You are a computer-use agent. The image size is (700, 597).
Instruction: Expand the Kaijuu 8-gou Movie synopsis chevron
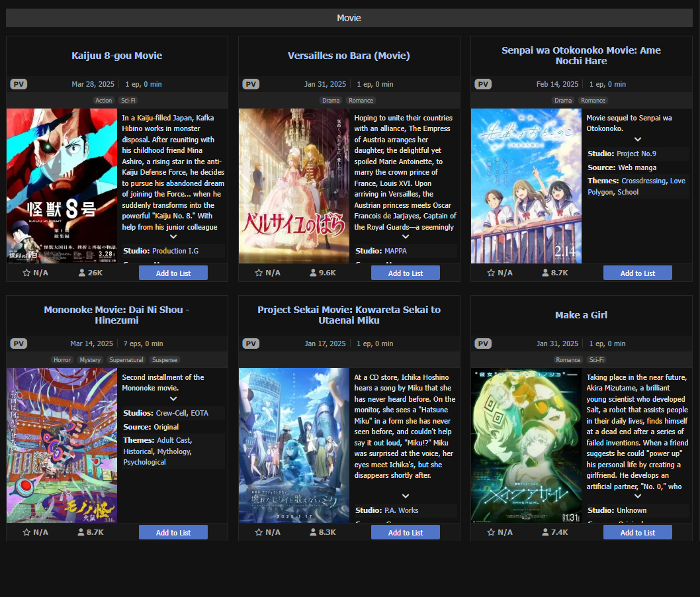click(x=173, y=237)
